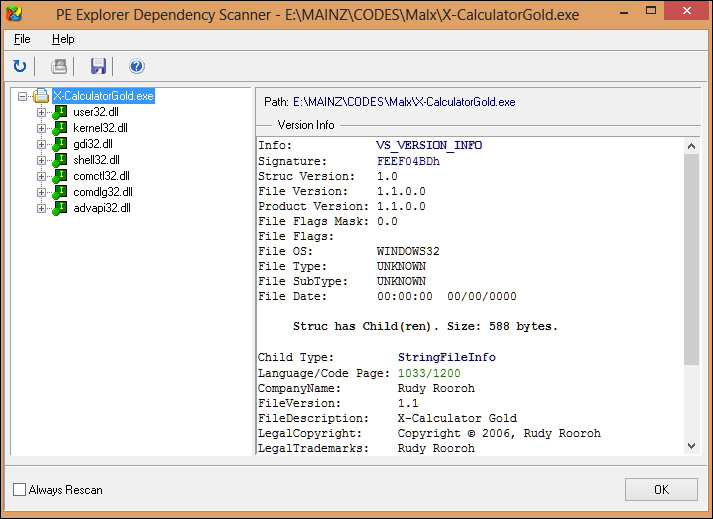Expand the user32.dll tree node

pyautogui.click(x=41, y=112)
